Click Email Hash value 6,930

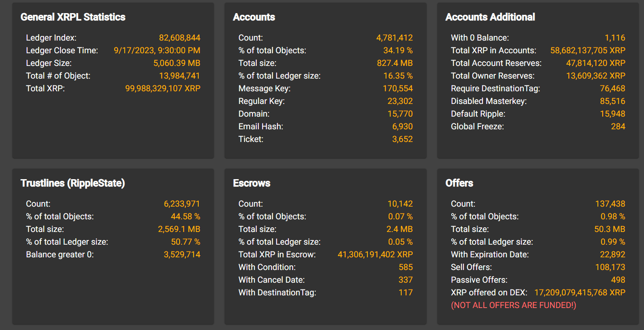click(403, 126)
